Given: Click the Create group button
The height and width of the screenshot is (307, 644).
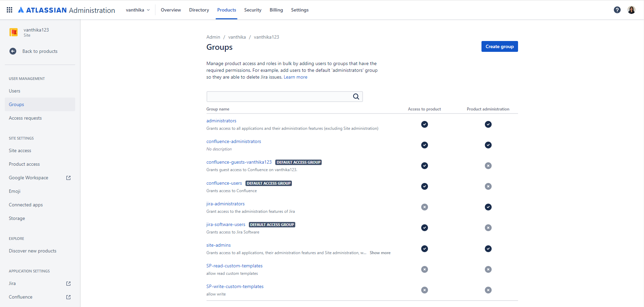Looking at the screenshot, I should (x=499, y=46).
